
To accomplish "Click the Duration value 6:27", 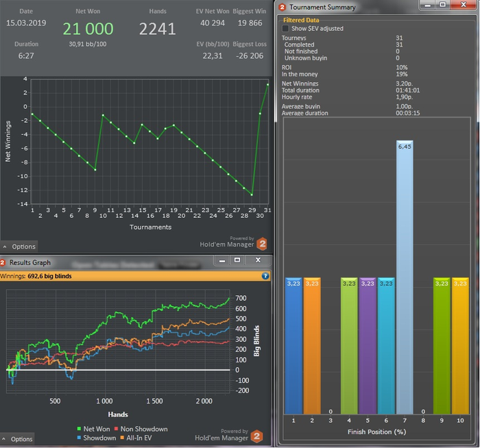I will 26,55.
